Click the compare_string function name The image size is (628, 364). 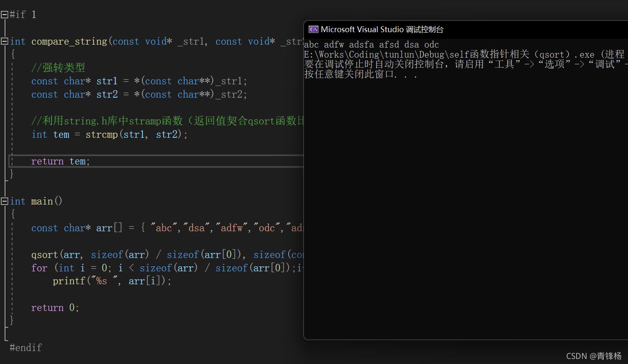(x=69, y=41)
